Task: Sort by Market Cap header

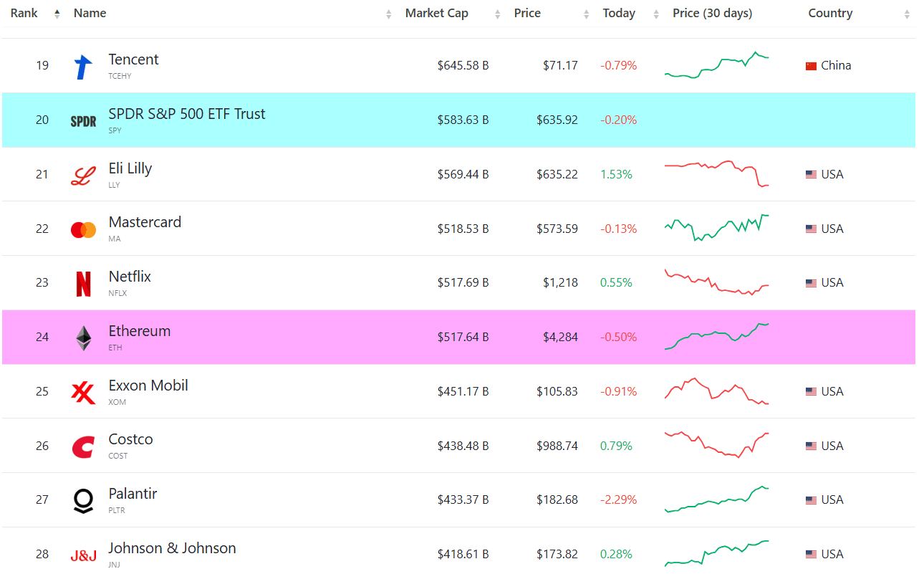Action: tap(437, 14)
